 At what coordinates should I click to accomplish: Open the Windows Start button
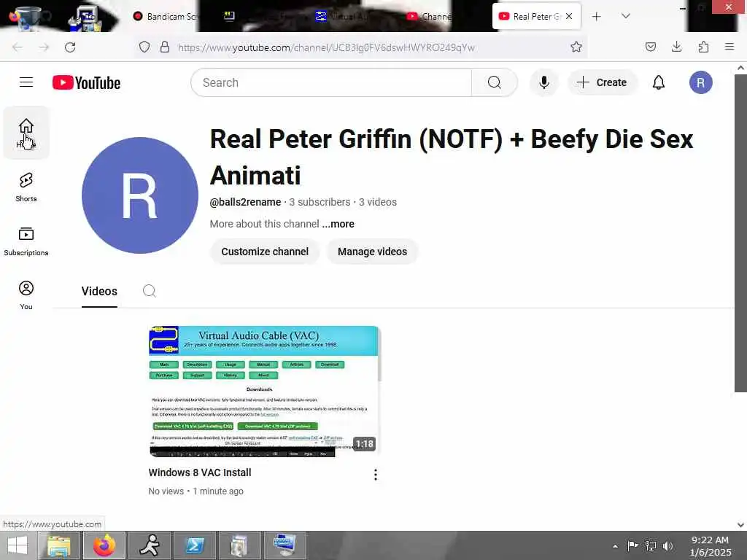pyautogui.click(x=18, y=545)
